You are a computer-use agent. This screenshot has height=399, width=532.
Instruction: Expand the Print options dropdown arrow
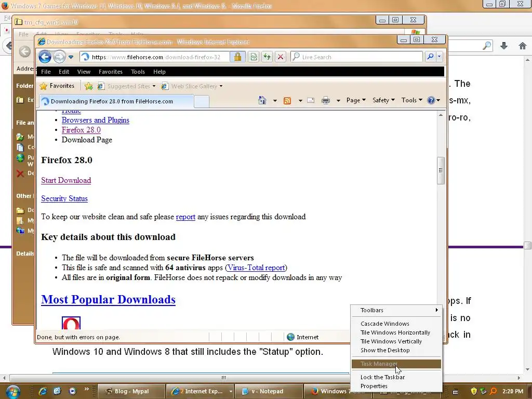point(338,100)
